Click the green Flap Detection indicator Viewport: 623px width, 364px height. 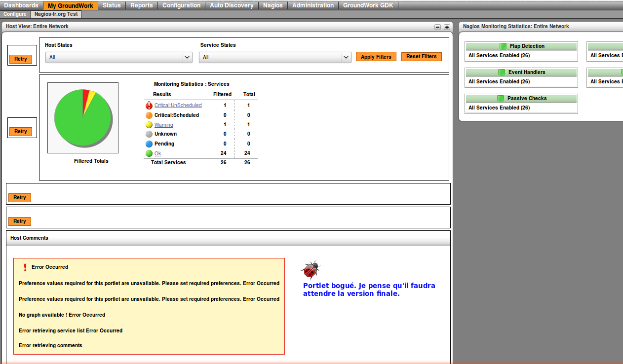point(503,46)
